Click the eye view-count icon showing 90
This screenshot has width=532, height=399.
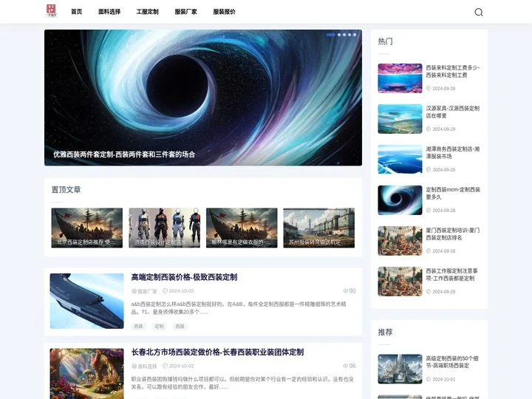345,291
